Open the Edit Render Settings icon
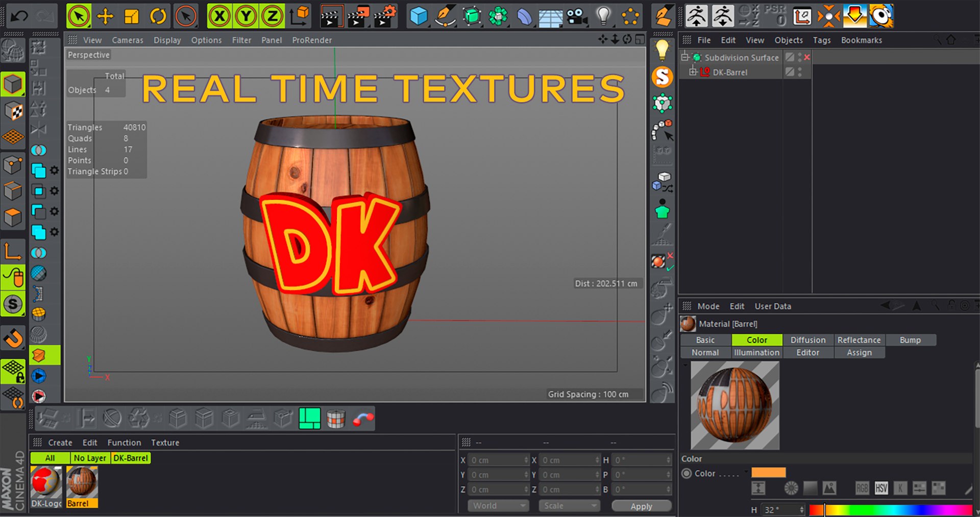Screen dimensions: 980x517 [385, 16]
